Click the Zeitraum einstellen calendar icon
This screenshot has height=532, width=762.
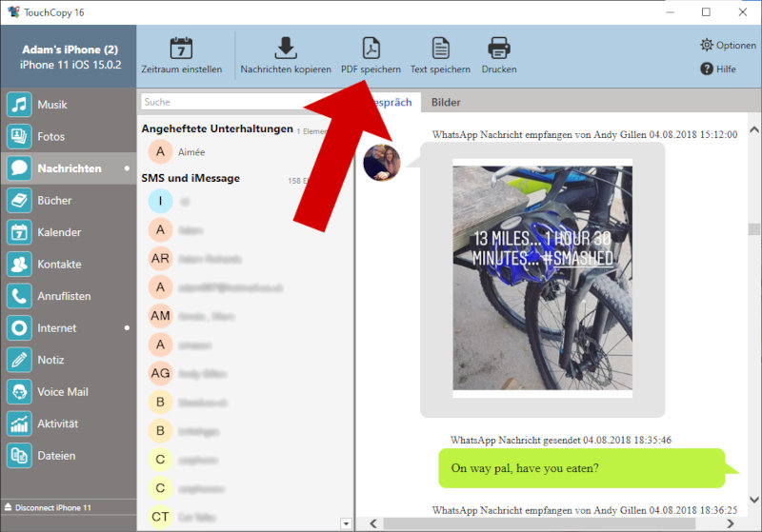181,48
